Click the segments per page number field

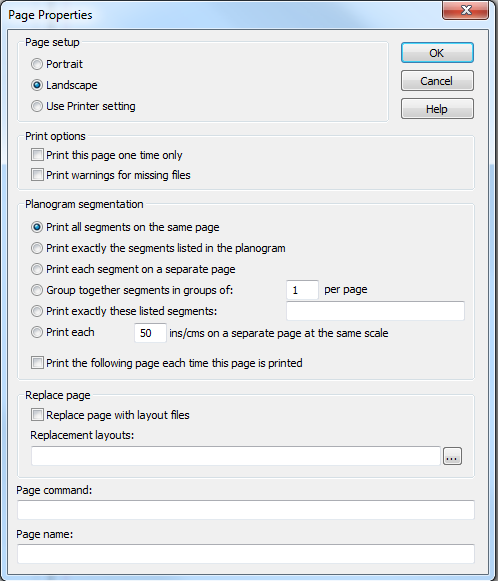coord(302,290)
